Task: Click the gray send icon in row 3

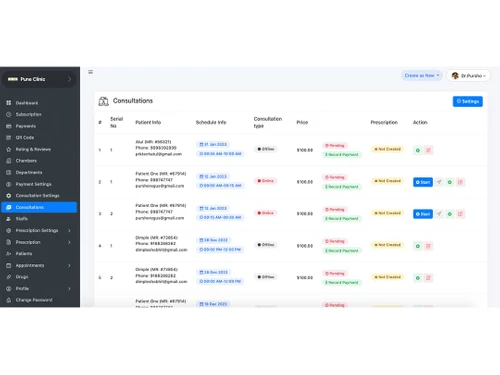Action: (x=439, y=214)
